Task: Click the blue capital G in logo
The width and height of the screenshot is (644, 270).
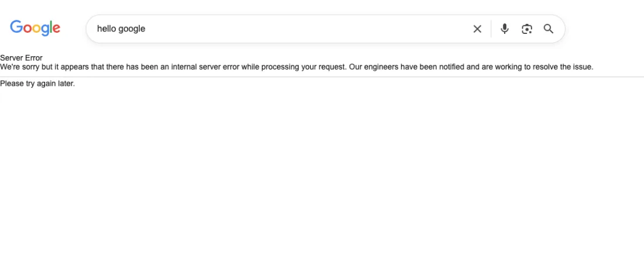Action: pos(16,27)
